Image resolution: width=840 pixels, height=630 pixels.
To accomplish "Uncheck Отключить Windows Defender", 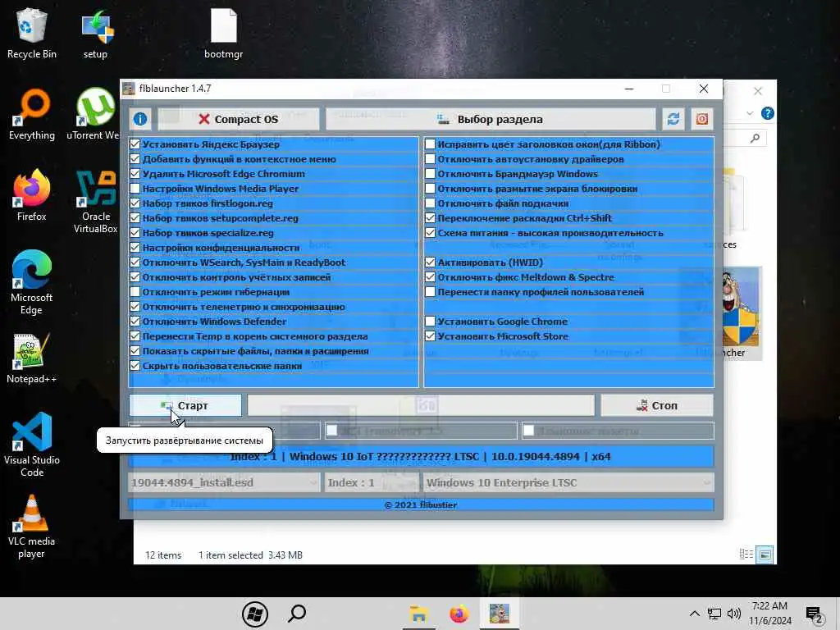I will point(135,322).
